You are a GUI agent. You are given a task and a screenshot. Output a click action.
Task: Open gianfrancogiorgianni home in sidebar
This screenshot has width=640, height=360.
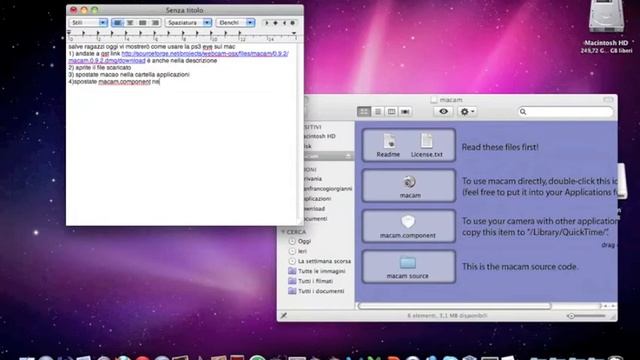pyautogui.click(x=327, y=189)
